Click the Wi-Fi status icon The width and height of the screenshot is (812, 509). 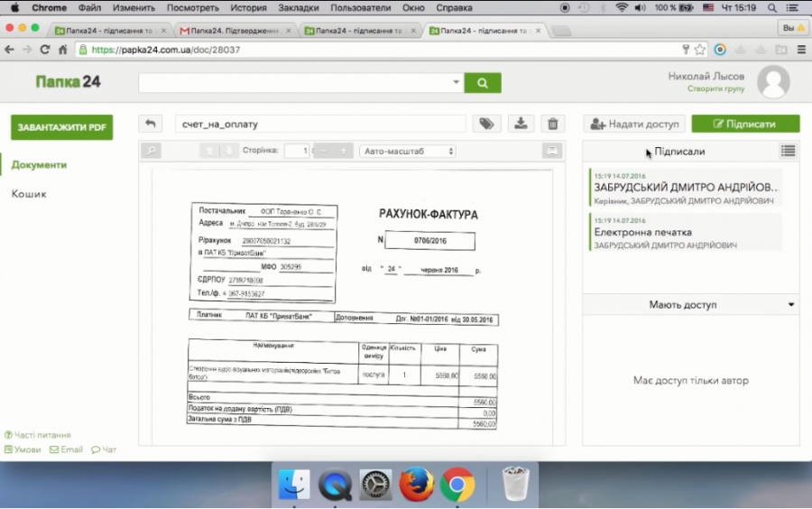point(622,8)
